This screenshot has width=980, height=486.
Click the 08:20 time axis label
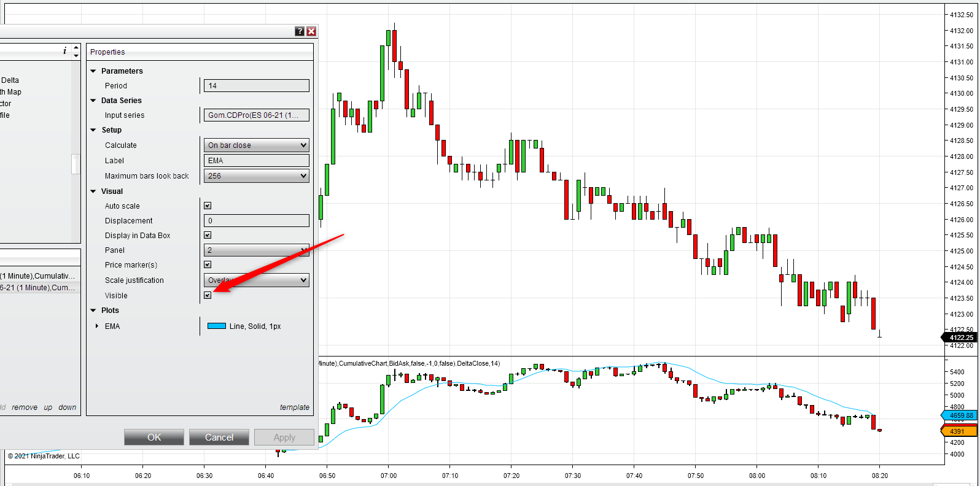point(880,476)
